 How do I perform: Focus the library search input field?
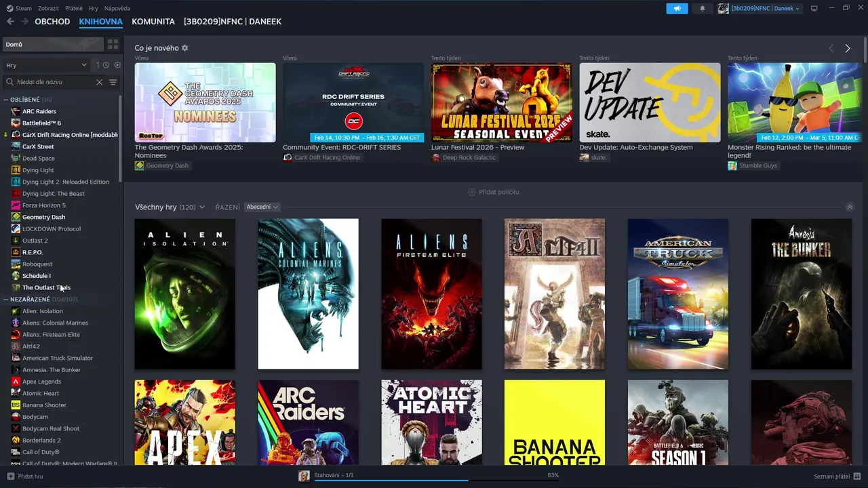point(54,82)
